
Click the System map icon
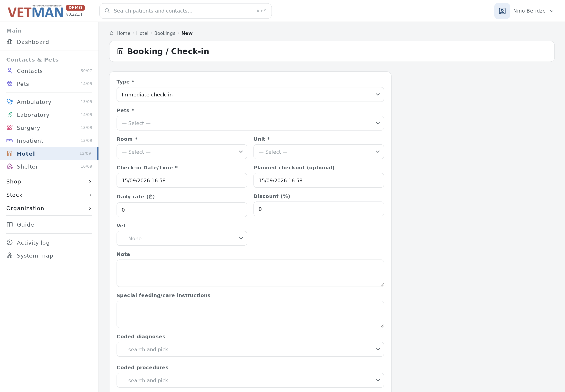[x=10, y=255]
